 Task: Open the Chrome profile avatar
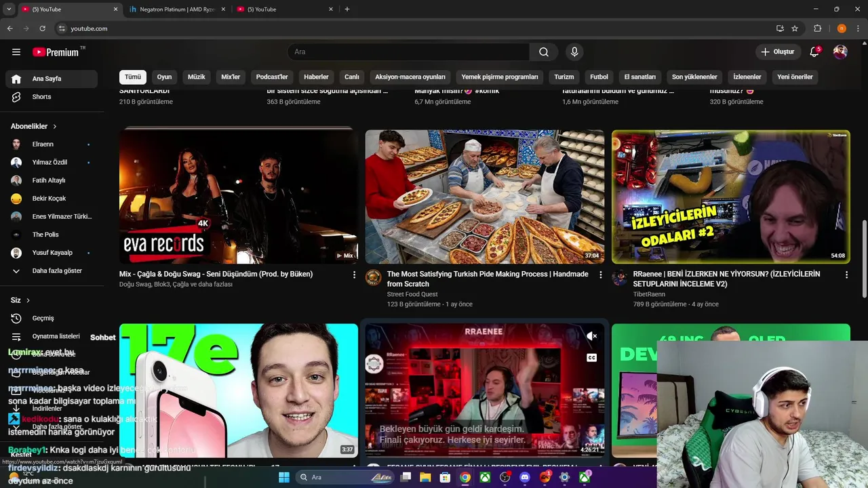tap(842, 28)
